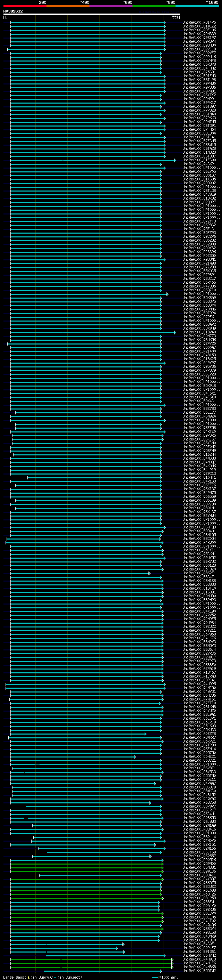Open hit UniRef100_Q9M339
This screenshot has height=980, width=222.
click(199, 34)
